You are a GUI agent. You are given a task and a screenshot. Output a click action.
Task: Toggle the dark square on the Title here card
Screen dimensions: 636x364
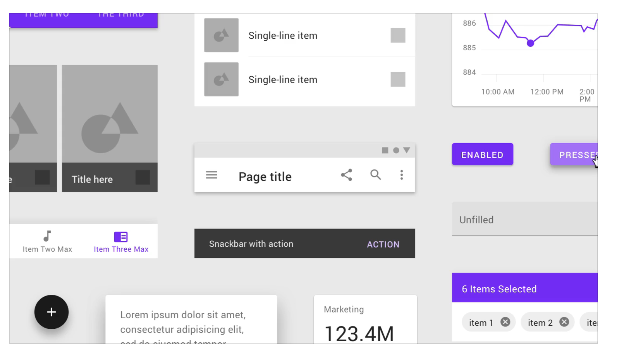click(143, 177)
